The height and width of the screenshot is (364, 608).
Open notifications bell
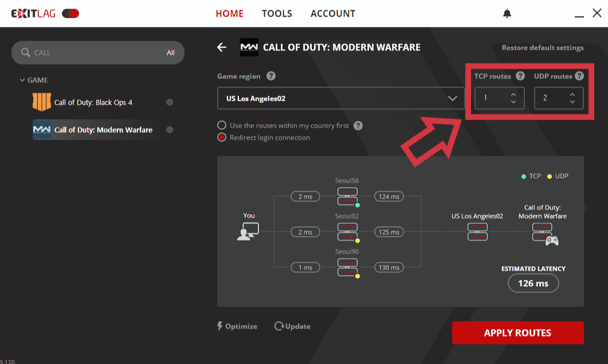pyautogui.click(x=507, y=14)
